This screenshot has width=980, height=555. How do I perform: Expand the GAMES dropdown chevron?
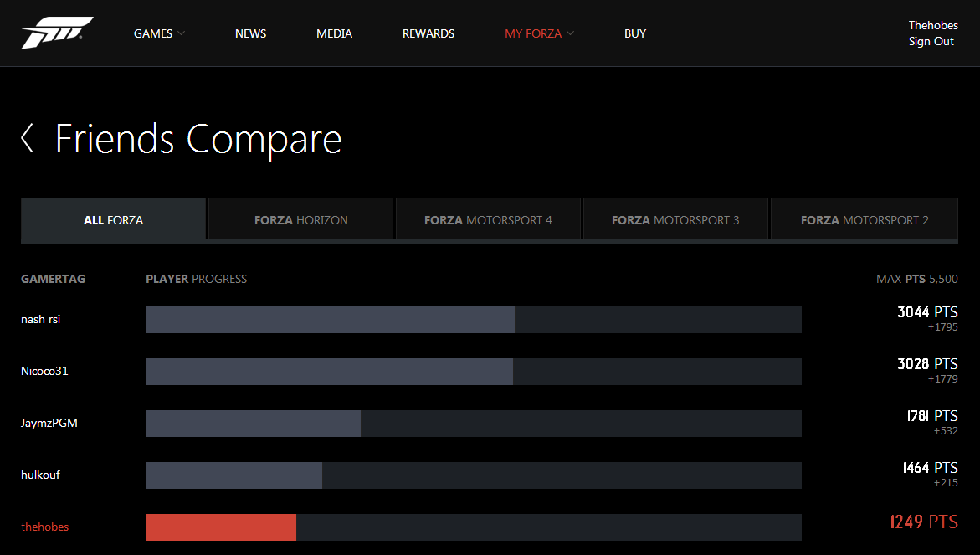[x=182, y=33]
